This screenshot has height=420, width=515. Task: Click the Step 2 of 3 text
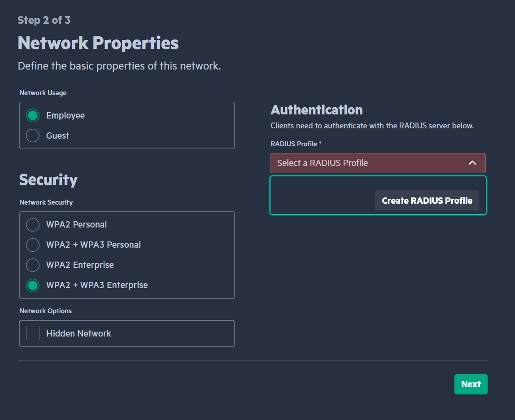click(x=44, y=20)
